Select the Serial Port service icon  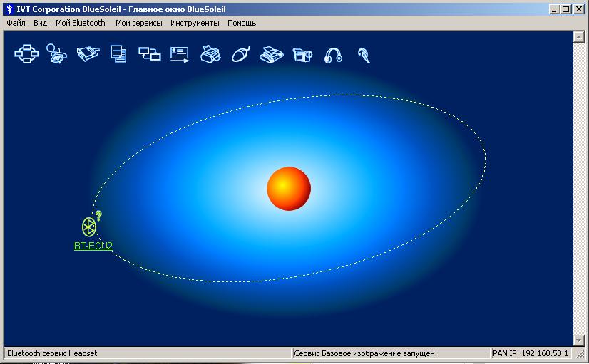tap(88, 54)
